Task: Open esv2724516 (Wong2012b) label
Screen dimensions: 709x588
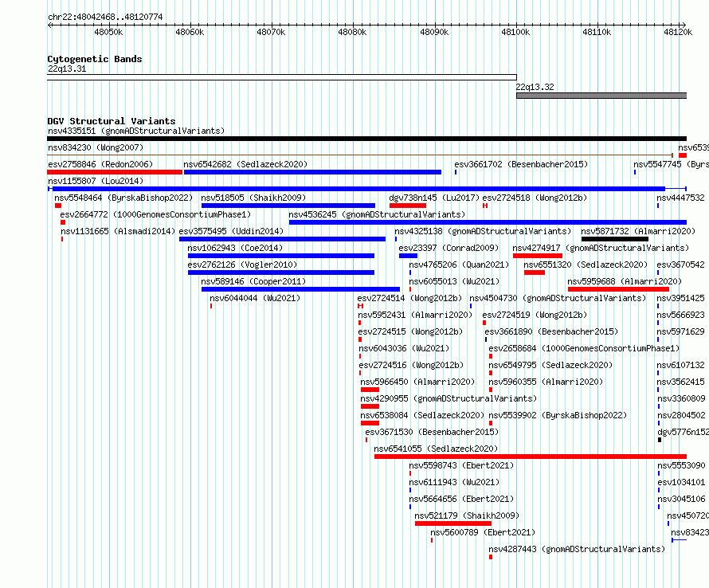Action: [411, 366]
